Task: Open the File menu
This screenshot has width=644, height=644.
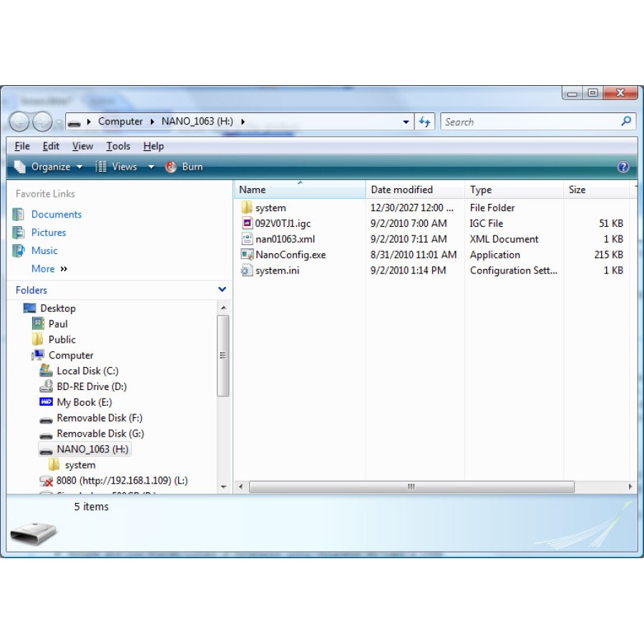Action: pyautogui.click(x=22, y=146)
